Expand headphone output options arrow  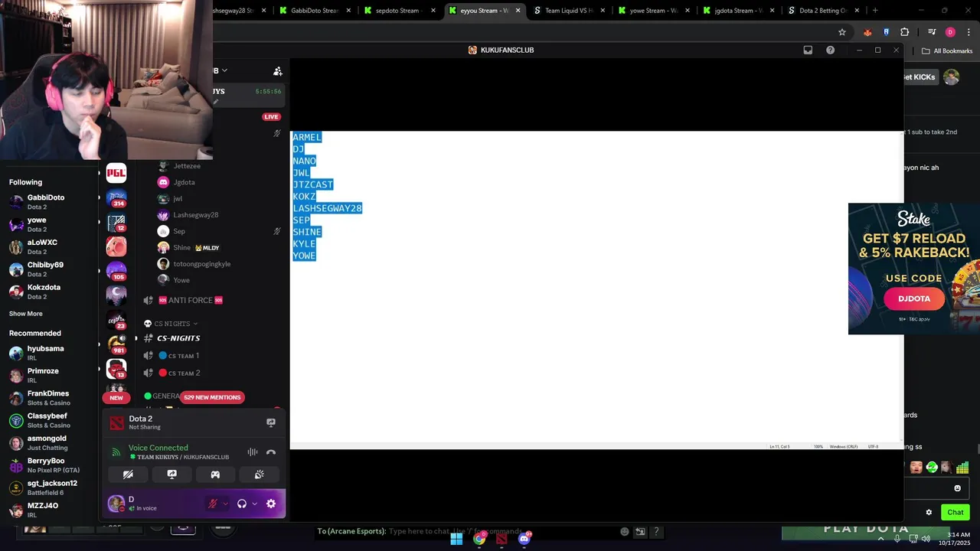click(x=254, y=504)
